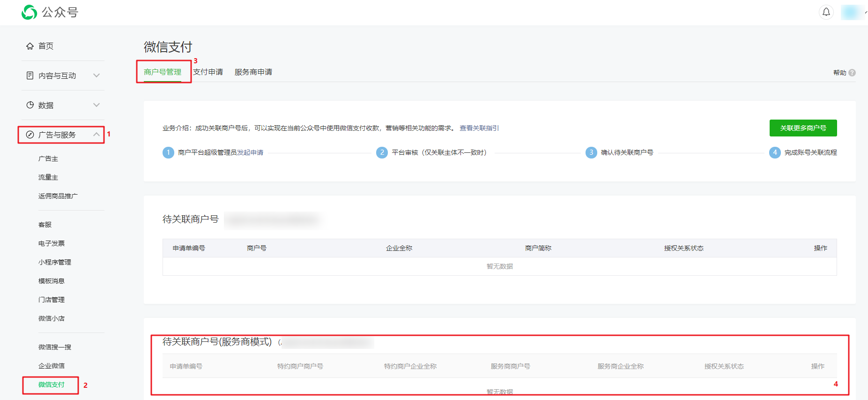Open 内容与互动 sidebar section
Screen dimensions: 868x400
pos(57,75)
